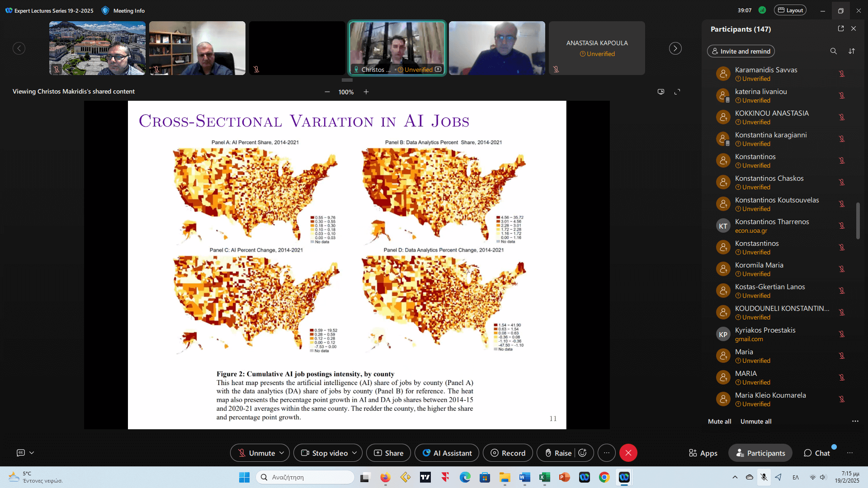Image resolution: width=868 pixels, height=488 pixels.
Task: Search participants with magnifier icon
Action: click(833, 51)
